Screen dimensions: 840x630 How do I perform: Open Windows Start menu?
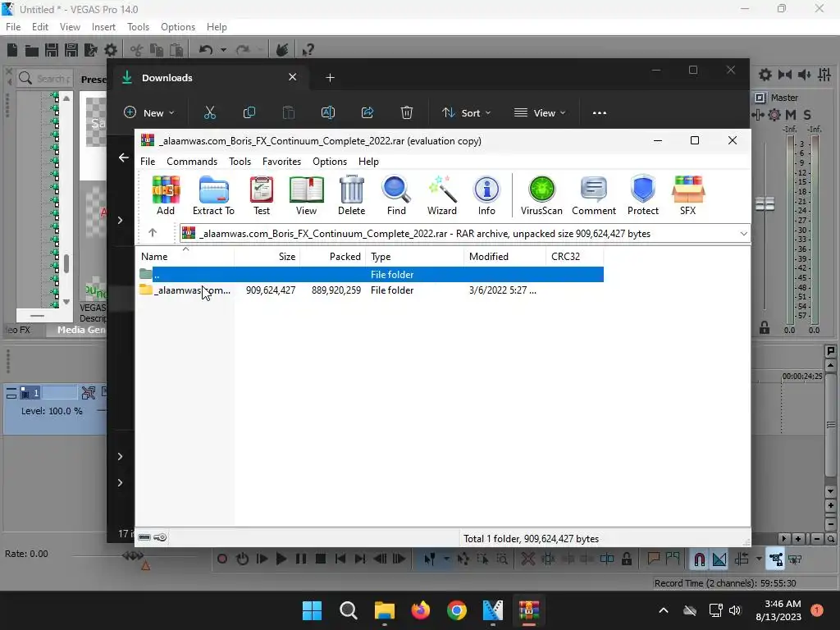click(x=312, y=610)
